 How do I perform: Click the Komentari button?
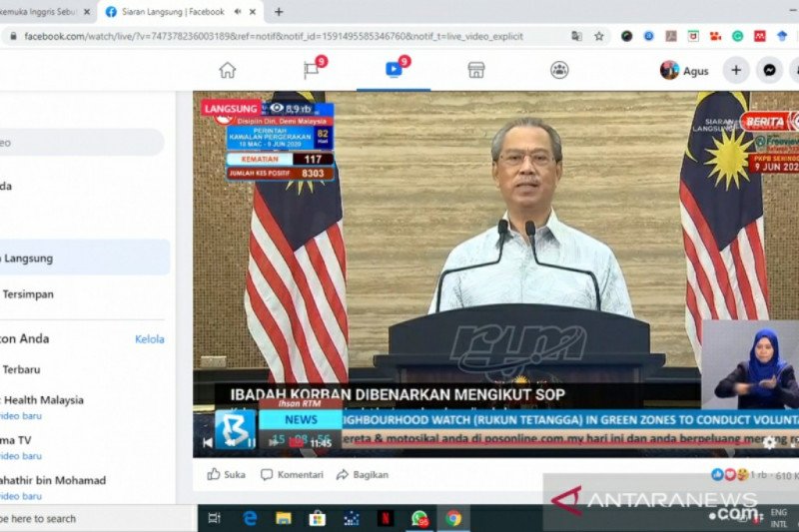pos(292,474)
